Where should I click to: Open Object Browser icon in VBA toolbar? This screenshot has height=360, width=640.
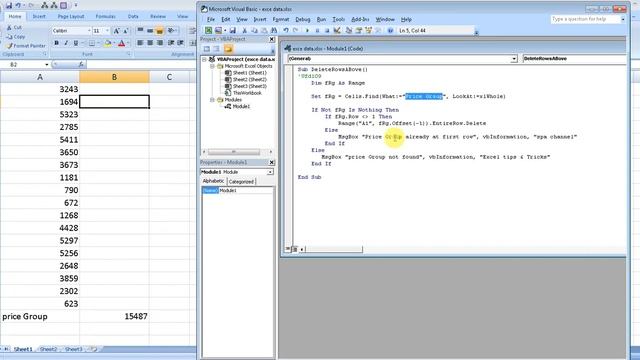tap(369, 30)
